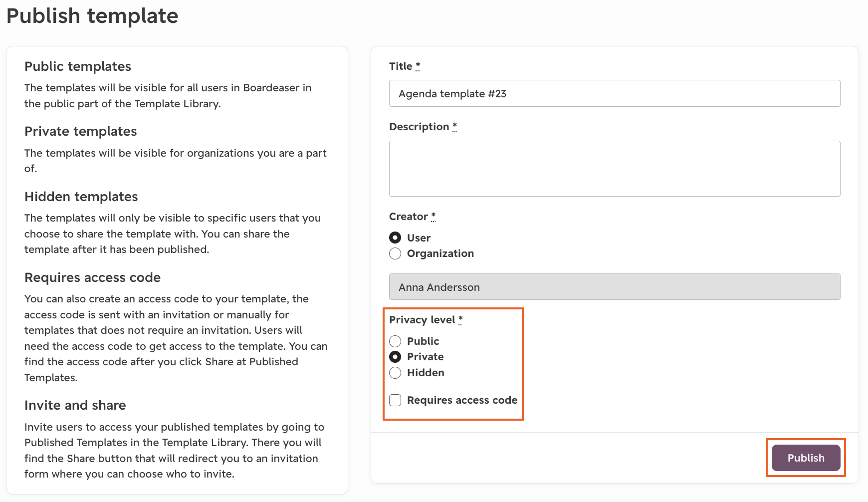This screenshot has width=868, height=502.
Task: Click the greyed Anna Andersson field
Action: point(615,287)
